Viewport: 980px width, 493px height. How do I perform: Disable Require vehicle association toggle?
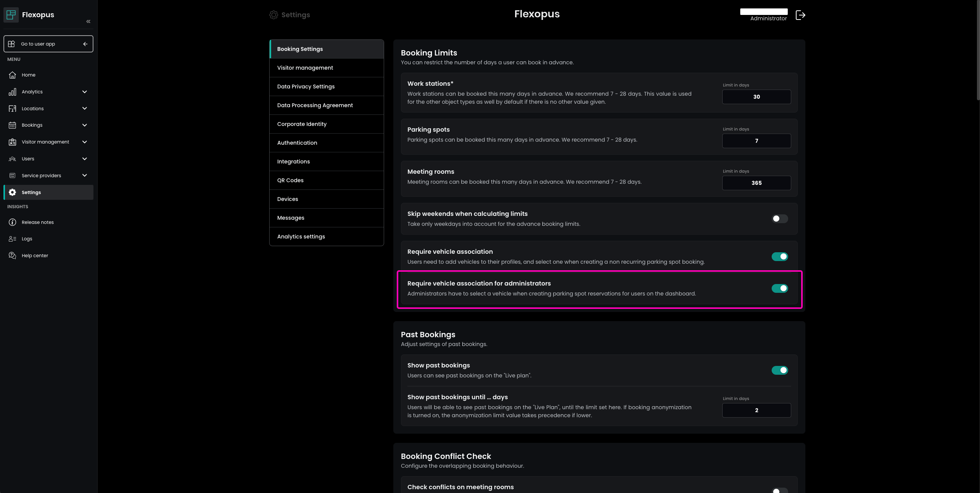[x=779, y=256]
